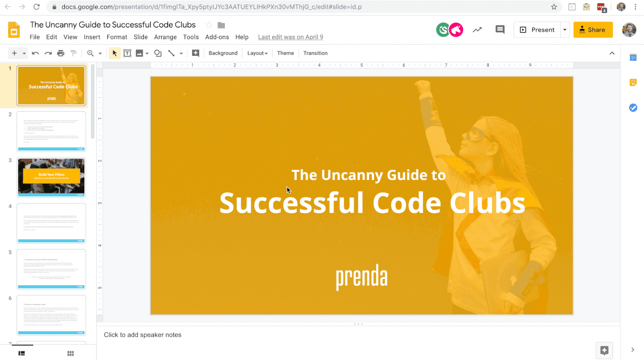Click the speaker notes field
Viewport: 644px width, 360px height.
[358, 335]
